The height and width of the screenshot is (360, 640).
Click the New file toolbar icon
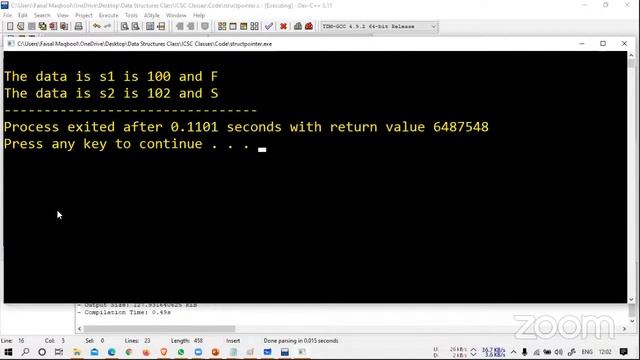pos(10,26)
